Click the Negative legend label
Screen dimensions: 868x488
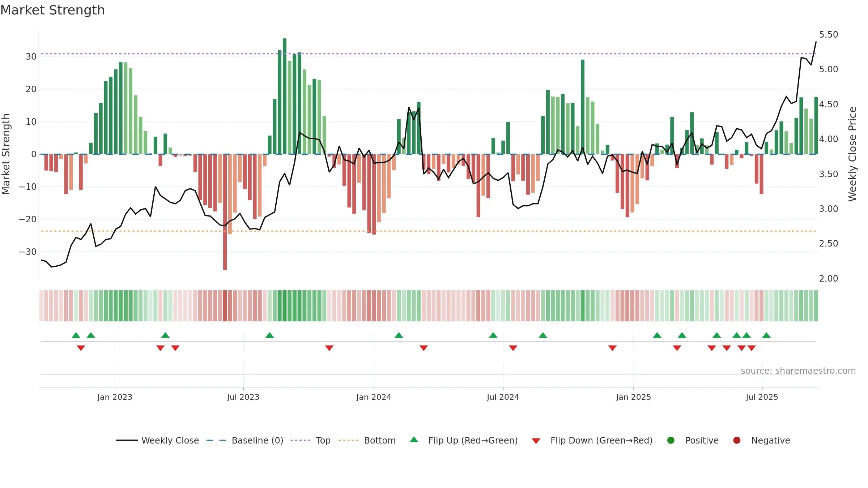click(x=771, y=440)
